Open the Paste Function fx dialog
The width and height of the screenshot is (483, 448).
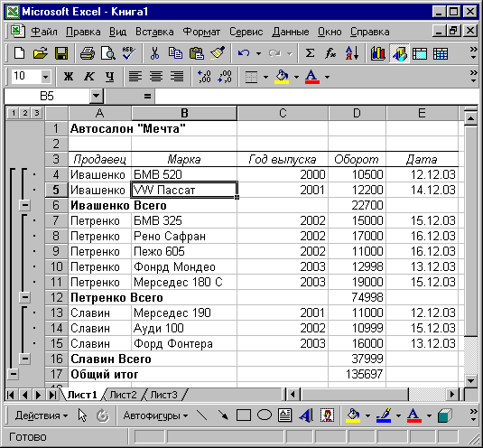330,53
